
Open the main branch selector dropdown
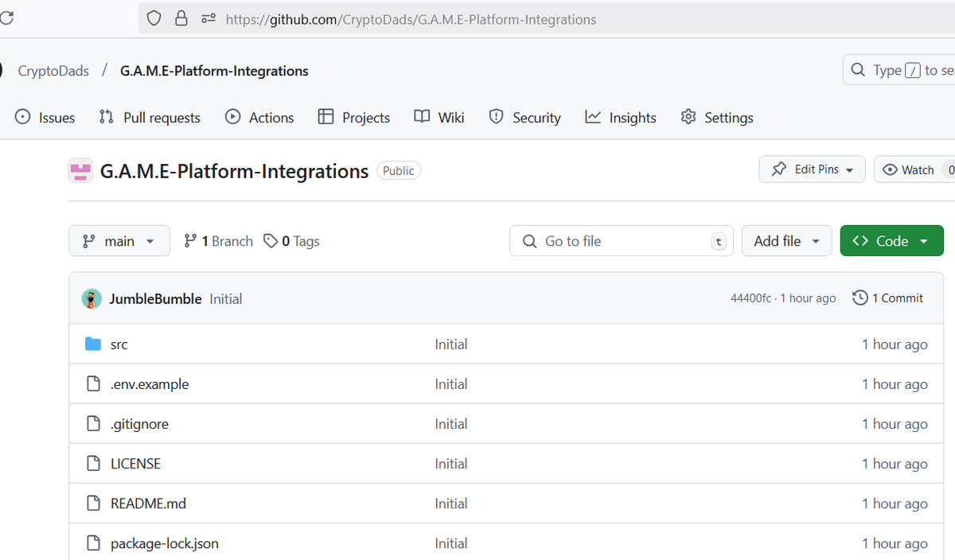(119, 241)
